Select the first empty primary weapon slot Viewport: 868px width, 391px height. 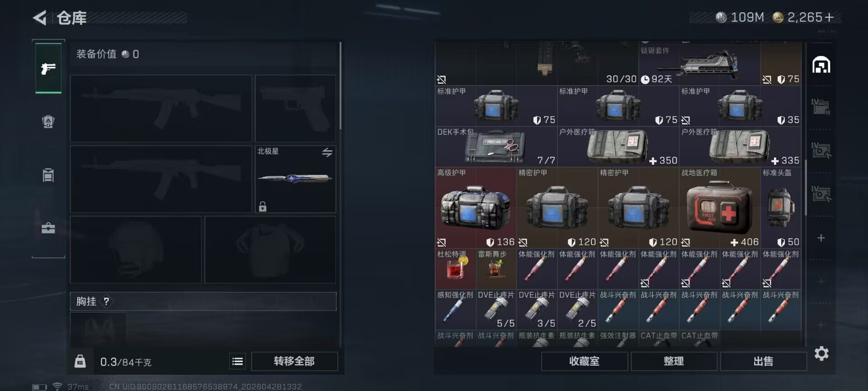coord(161,109)
